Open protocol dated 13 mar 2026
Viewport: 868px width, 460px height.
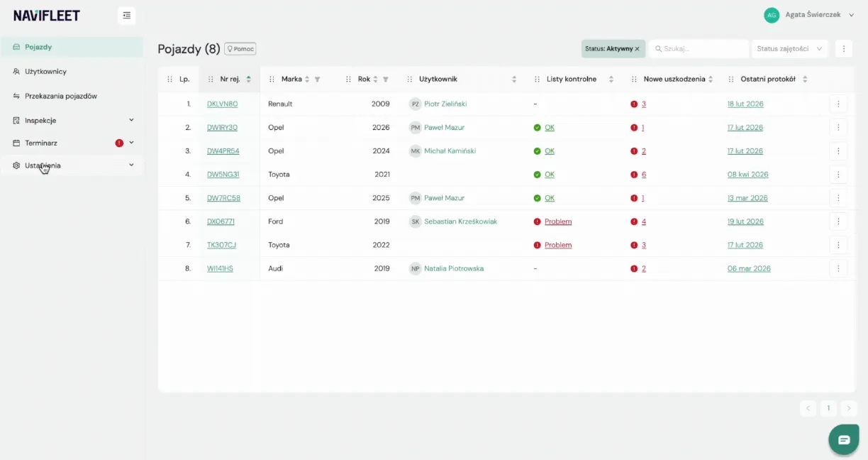tap(747, 198)
